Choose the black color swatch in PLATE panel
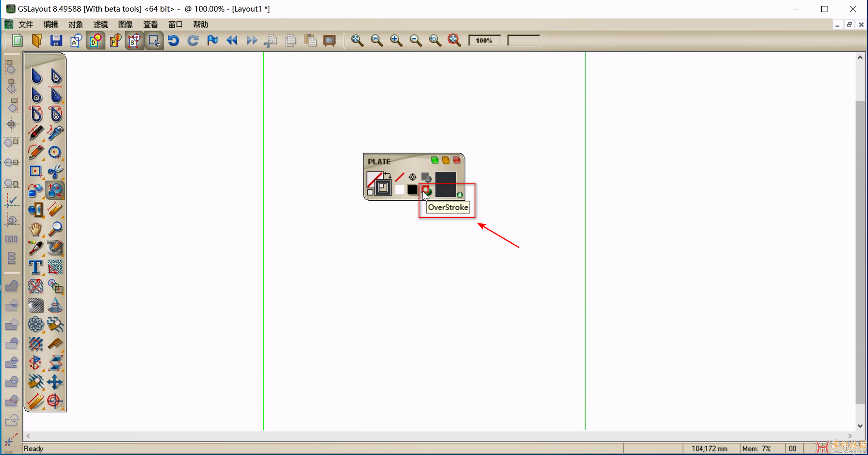This screenshot has width=868, height=455. tap(412, 190)
